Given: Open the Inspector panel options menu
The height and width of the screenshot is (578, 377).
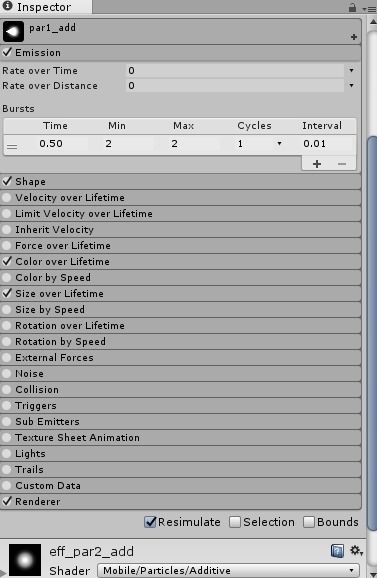Looking at the screenshot, I should (369, 8).
